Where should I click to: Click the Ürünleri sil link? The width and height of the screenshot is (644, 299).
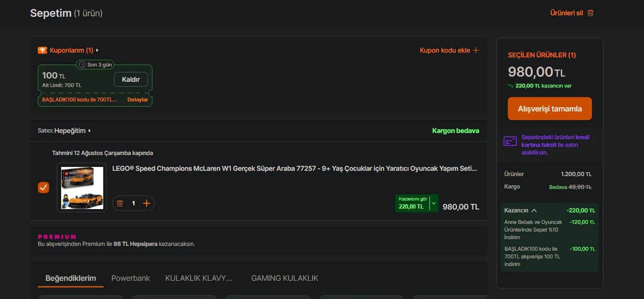pyautogui.click(x=567, y=13)
